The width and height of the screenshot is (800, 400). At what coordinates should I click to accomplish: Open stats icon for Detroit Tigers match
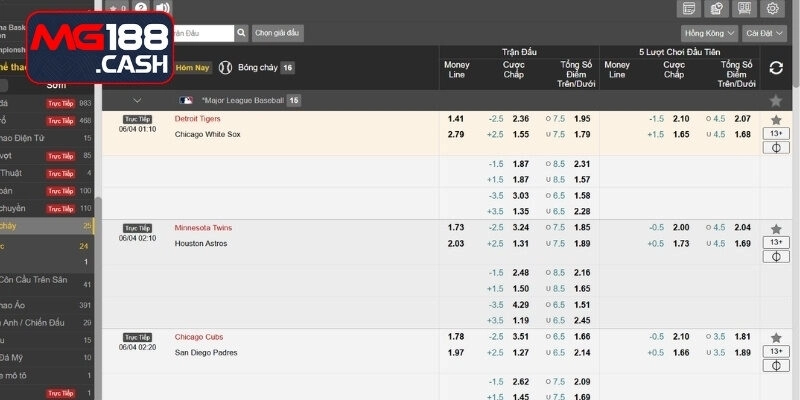coord(776,148)
